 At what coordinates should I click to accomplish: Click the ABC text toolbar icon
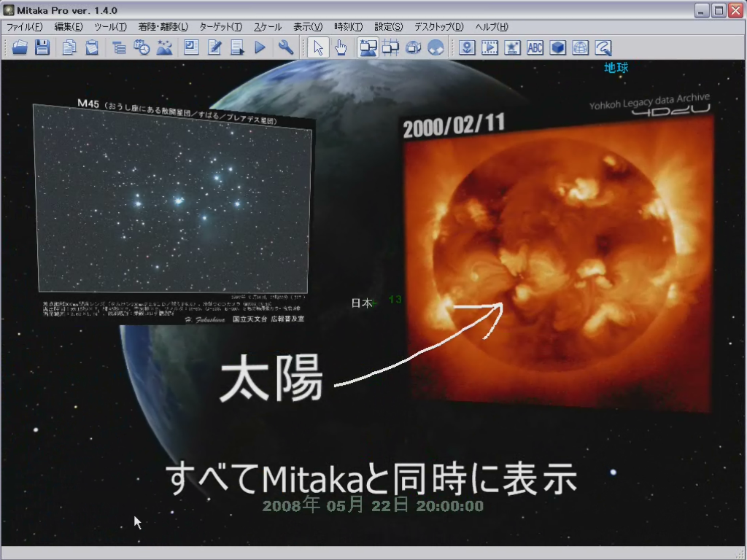coord(535,47)
